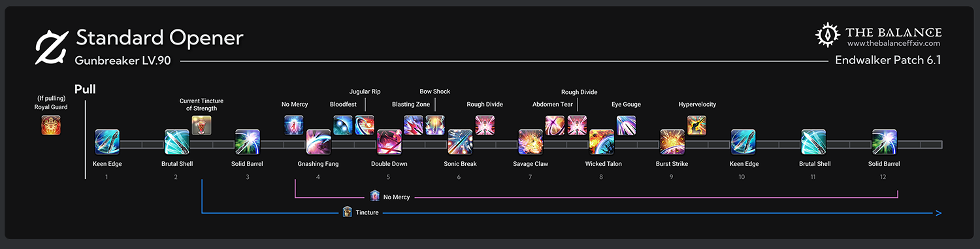Viewport: 980px width, 249px height.
Task: Select the Gnashing Fang skill icon
Action: coord(318,142)
